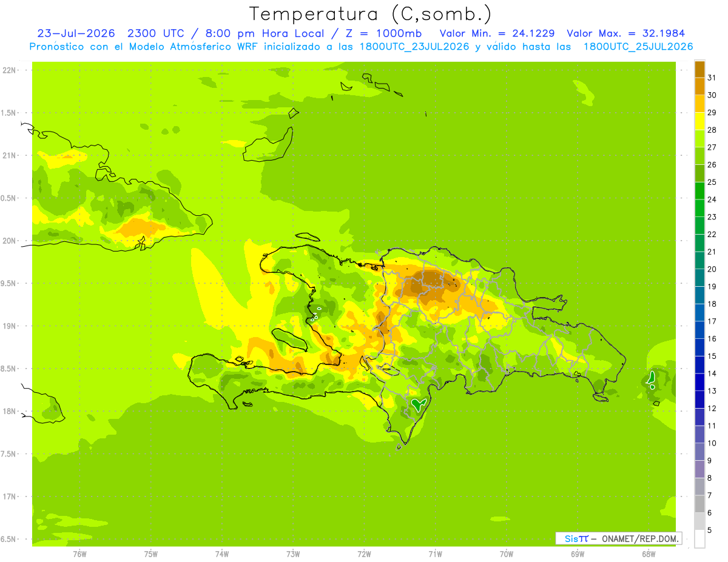Click the 70W longitude axis label

(506, 554)
